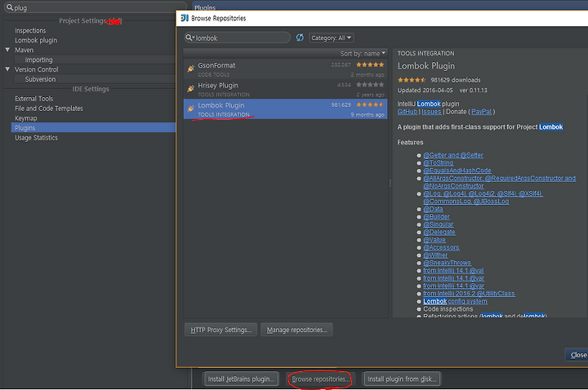588x390 pixels.
Task: Open the PayPal donate link
Action: click(481, 112)
